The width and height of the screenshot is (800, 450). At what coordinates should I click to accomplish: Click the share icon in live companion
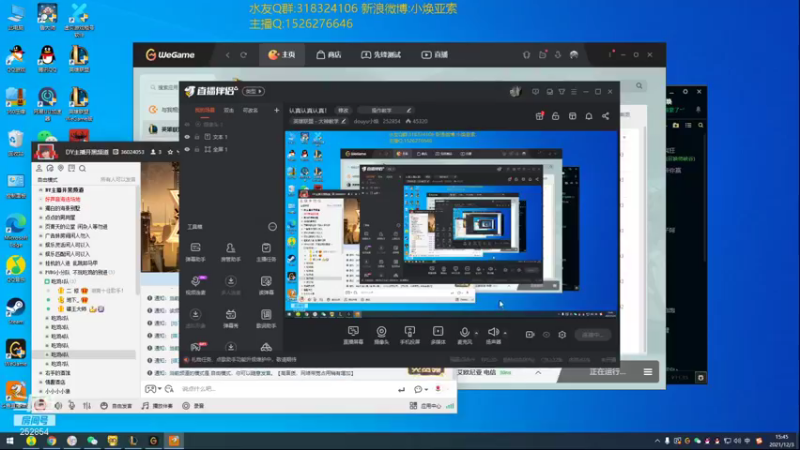[x=606, y=116]
